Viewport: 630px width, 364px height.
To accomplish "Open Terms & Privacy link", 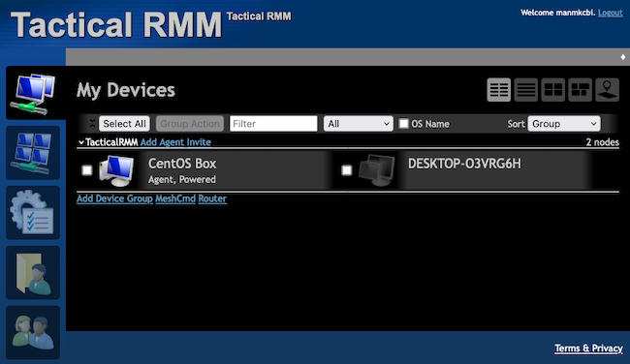I will 588,349.
